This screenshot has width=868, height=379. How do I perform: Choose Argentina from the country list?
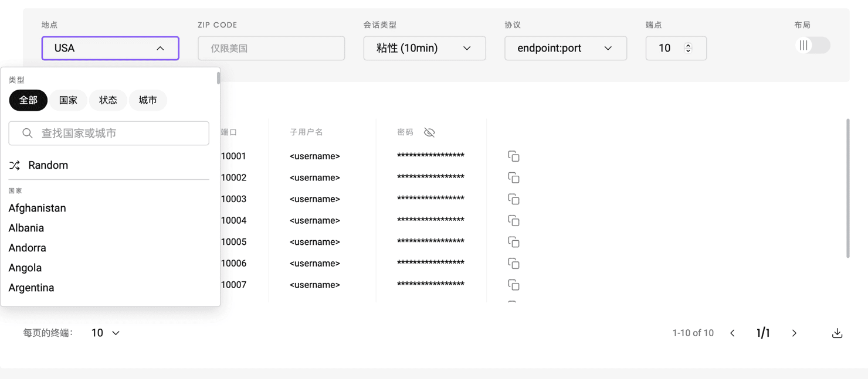32,288
